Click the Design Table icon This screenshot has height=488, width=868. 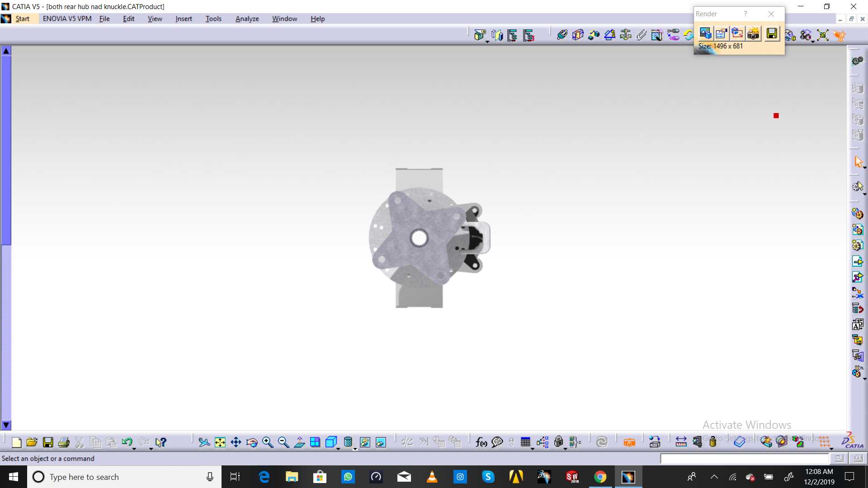point(525,442)
